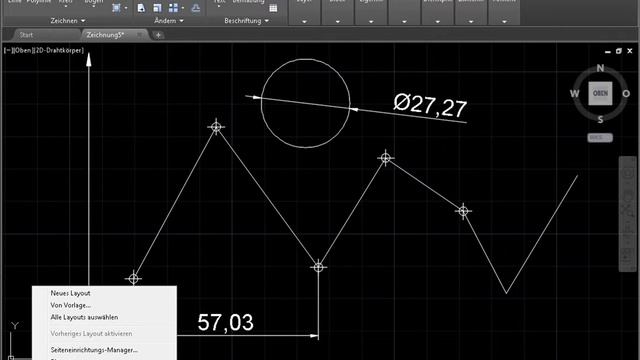Viewport: 640px width, 360px height.
Task: Click O on the ViewCube compass
Action: [626, 93]
